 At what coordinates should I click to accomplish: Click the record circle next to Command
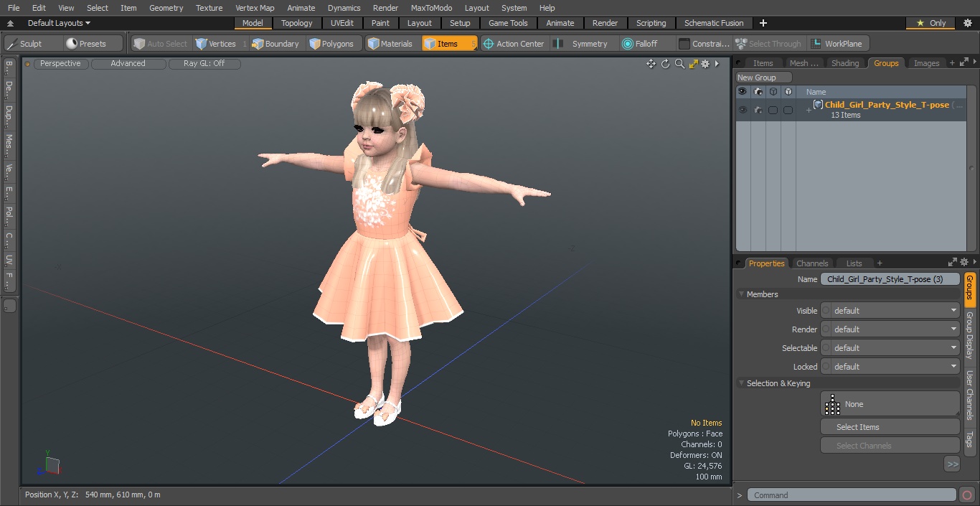pos(966,495)
